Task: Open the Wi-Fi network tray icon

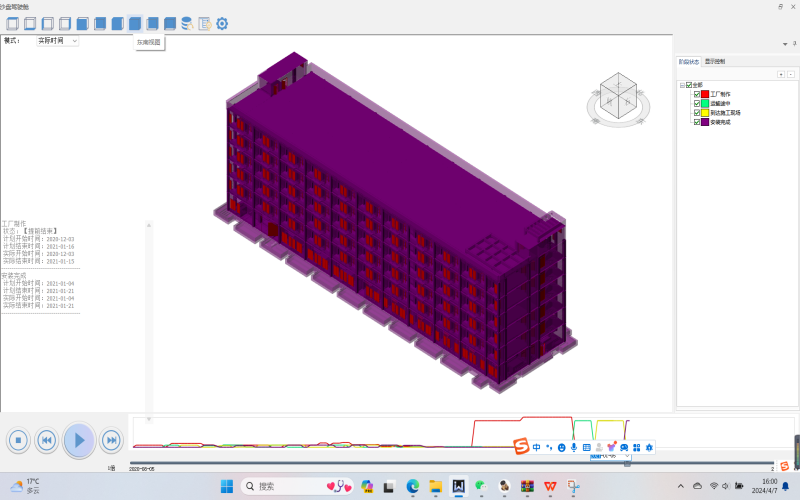Action: 713,486
